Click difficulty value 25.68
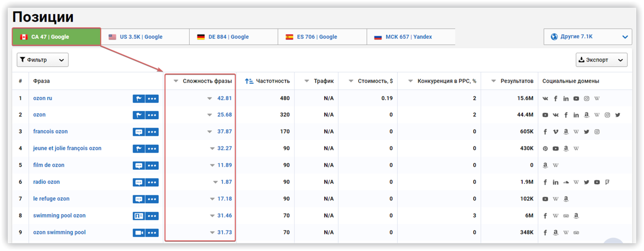 [225, 115]
